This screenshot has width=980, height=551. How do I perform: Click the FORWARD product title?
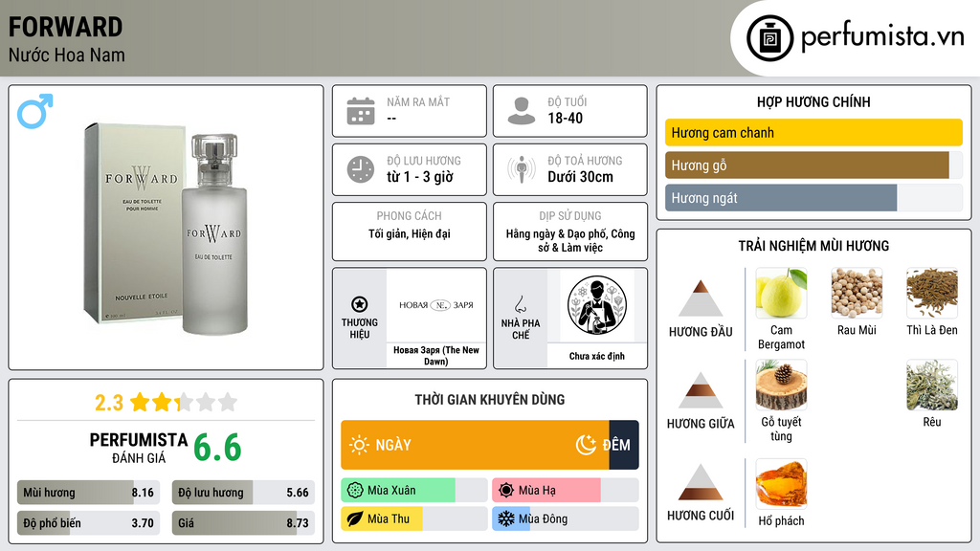coord(66,27)
